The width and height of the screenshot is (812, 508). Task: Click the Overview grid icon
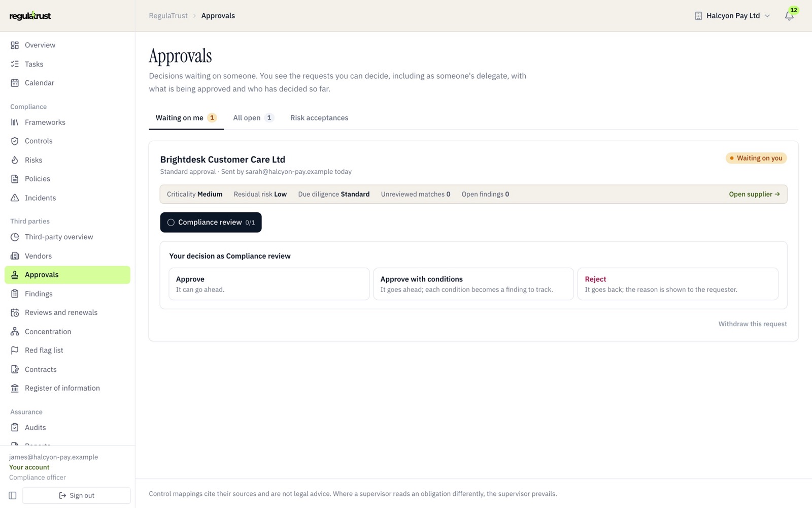15,45
